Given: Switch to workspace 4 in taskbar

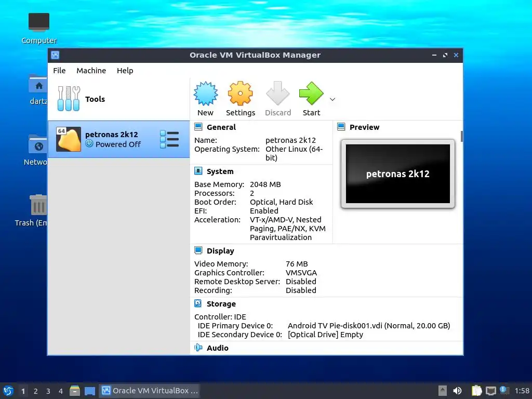Looking at the screenshot, I should [61, 391].
